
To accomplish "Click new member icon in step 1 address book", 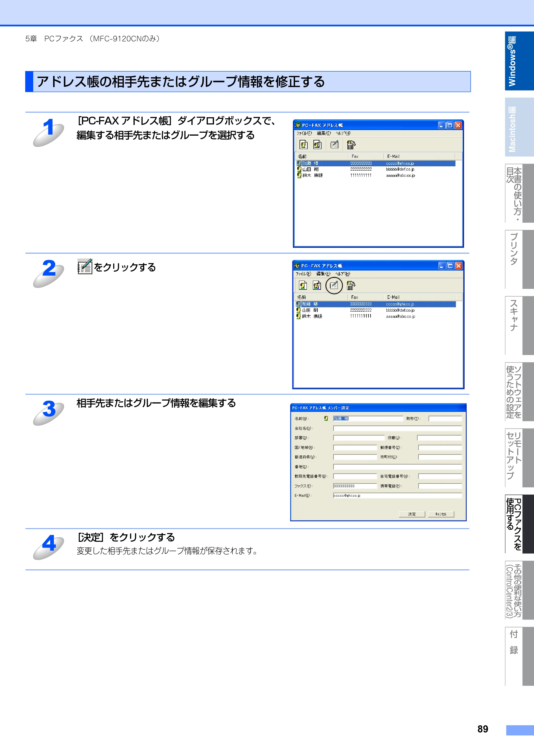I will point(304,144).
